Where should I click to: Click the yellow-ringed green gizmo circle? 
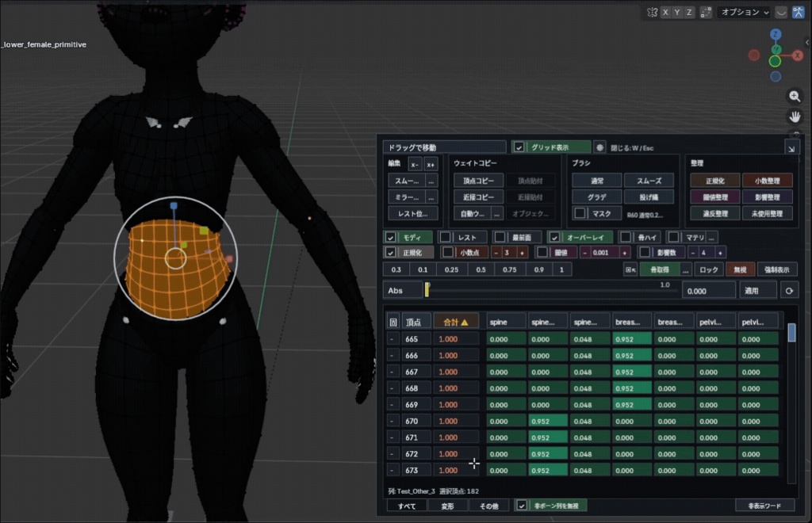coord(776,61)
